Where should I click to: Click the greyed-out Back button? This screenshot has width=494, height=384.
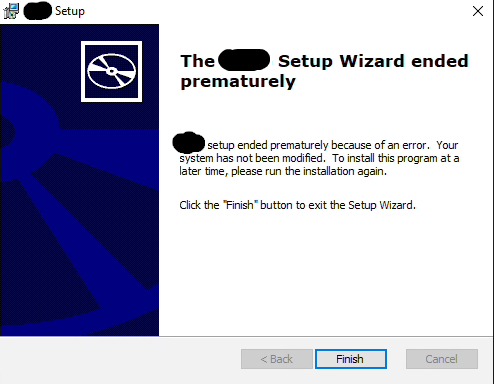(x=277, y=359)
